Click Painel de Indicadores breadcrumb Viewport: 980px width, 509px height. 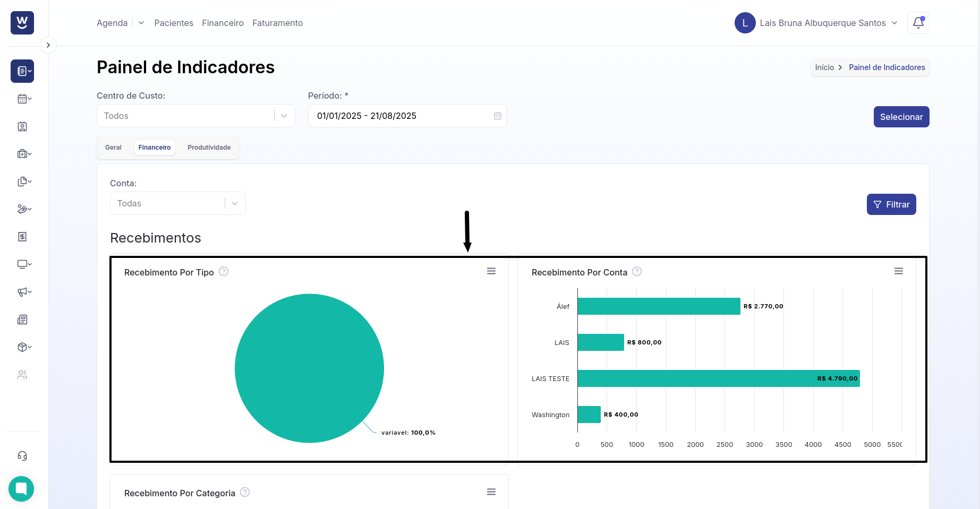[x=887, y=67]
